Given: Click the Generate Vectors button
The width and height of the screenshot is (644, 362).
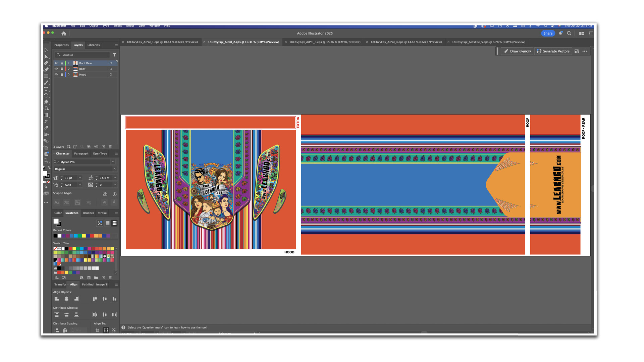Looking at the screenshot, I should tap(553, 51).
